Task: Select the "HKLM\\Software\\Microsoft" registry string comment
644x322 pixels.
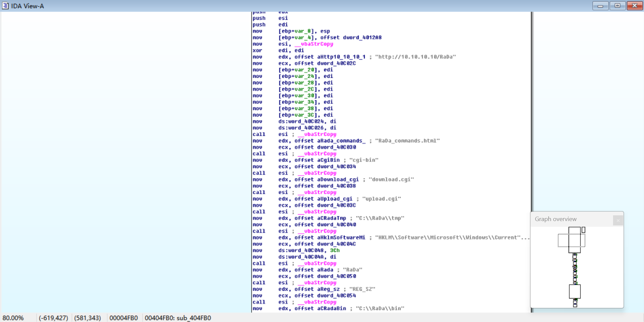Action: point(453,238)
